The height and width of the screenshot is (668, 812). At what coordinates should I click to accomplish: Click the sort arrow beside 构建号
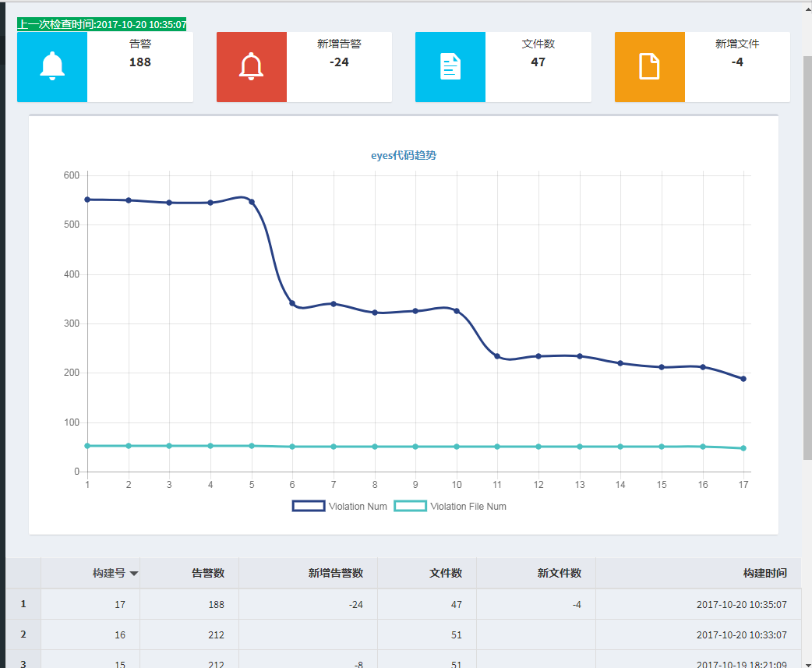pos(134,574)
